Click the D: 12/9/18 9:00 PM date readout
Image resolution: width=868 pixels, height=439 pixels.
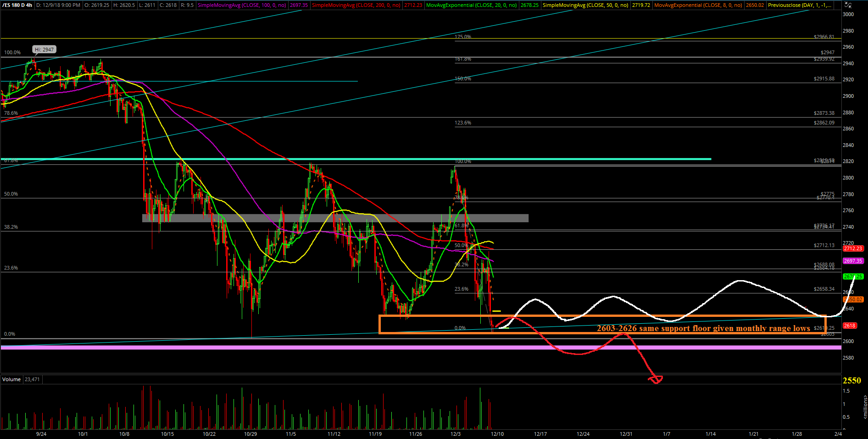tap(58, 5)
